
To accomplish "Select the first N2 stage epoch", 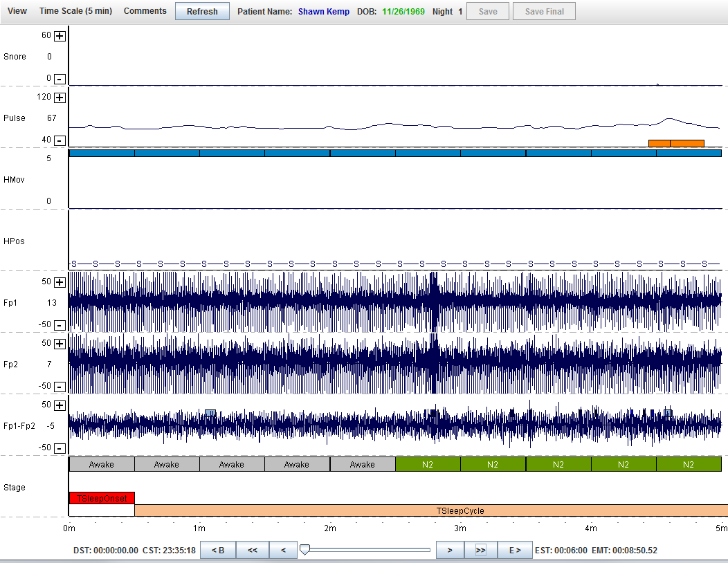I will tap(427, 465).
